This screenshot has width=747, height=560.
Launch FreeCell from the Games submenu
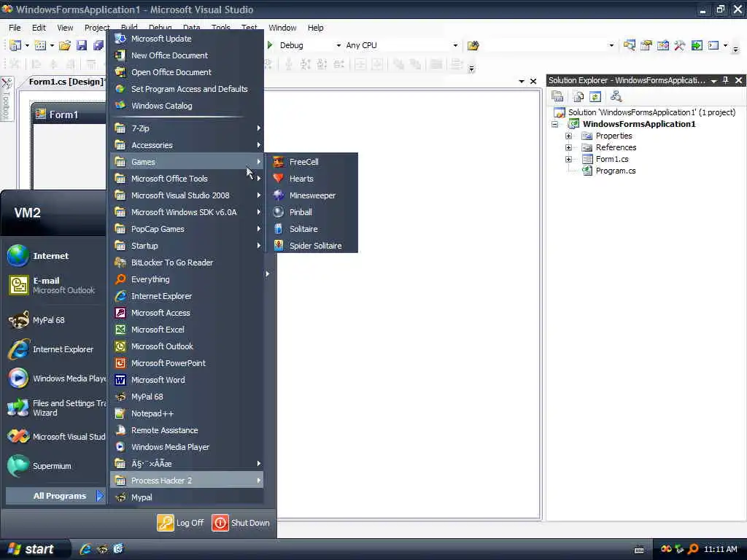[311, 162]
